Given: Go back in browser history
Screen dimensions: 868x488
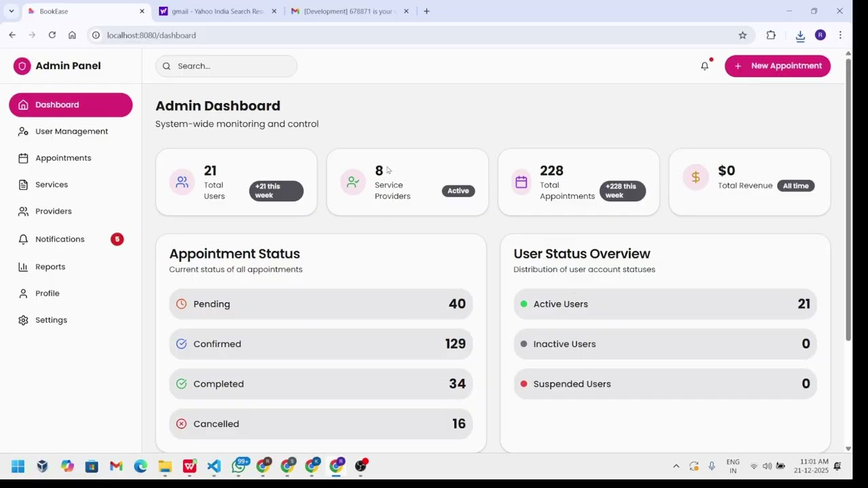Looking at the screenshot, I should (12, 35).
